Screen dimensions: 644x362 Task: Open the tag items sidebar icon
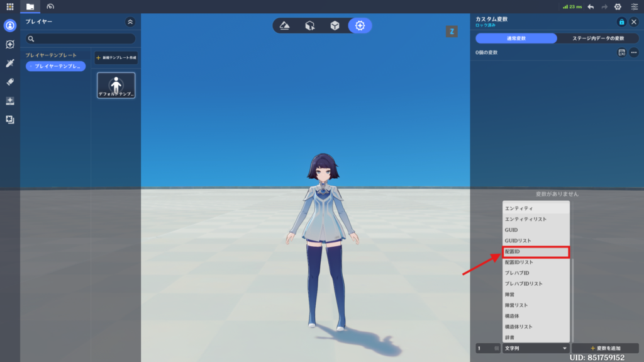[10, 82]
